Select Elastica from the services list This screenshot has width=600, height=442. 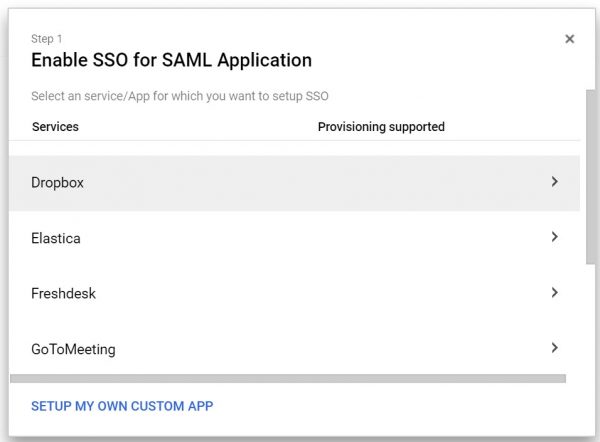pyautogui.click(x=294, y=238)
